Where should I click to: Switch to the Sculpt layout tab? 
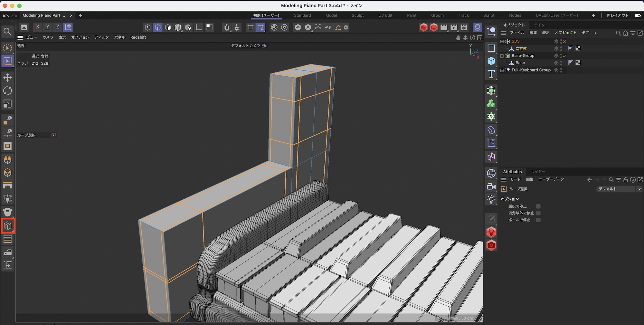point(357,15)
